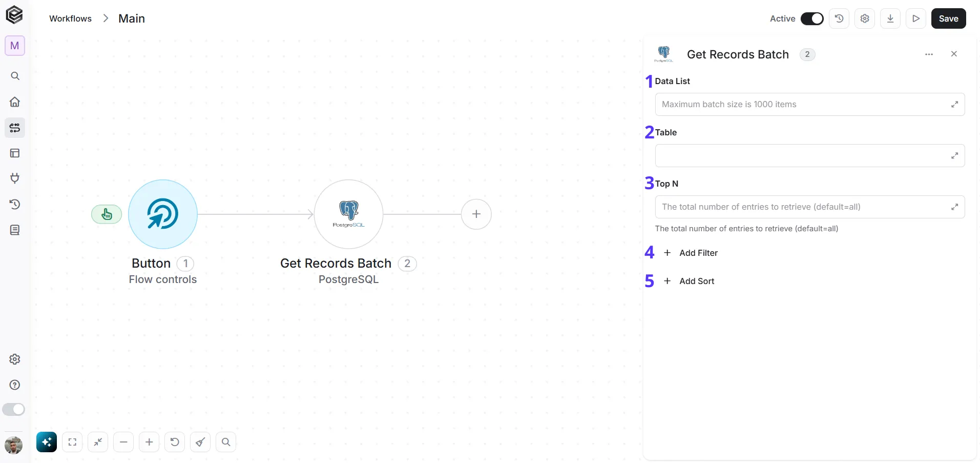
Task: Click the download workflow icon
Action: click(890, 18)
